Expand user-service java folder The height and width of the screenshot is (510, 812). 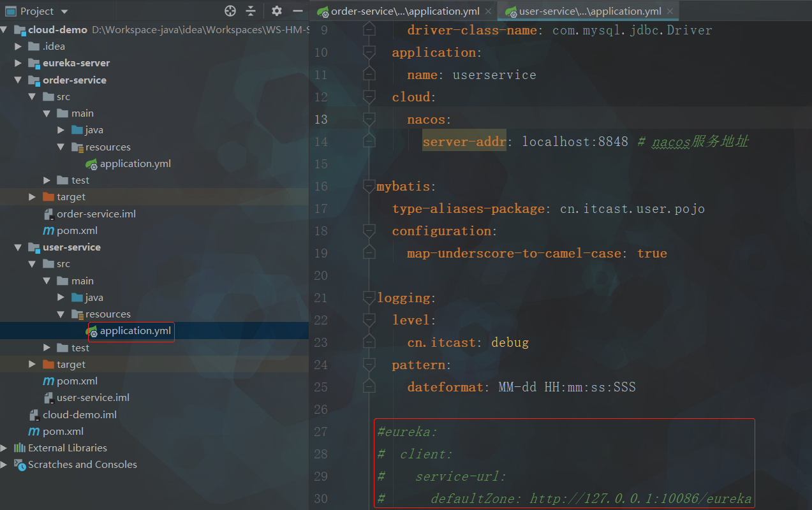tap(61, 298)
